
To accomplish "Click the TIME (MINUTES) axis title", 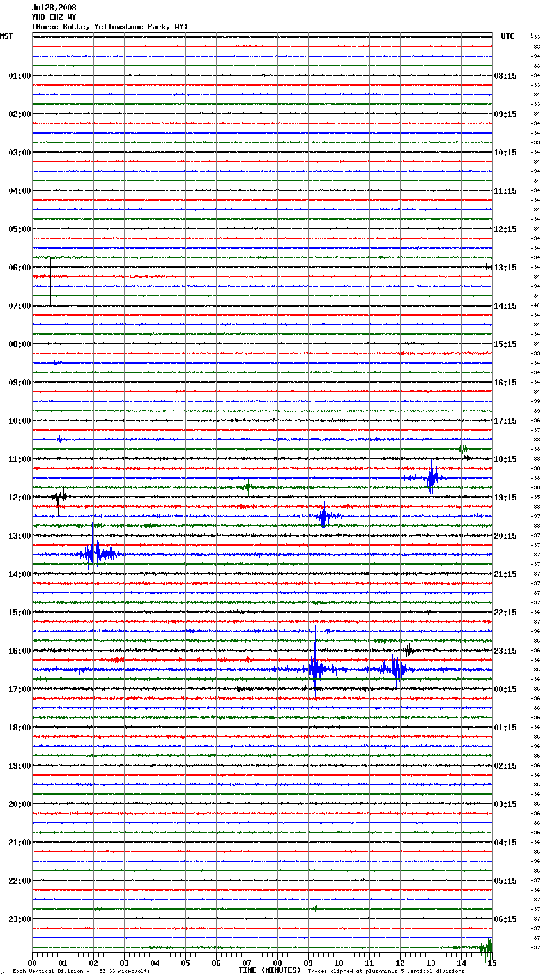I will (x=270, y=970).
